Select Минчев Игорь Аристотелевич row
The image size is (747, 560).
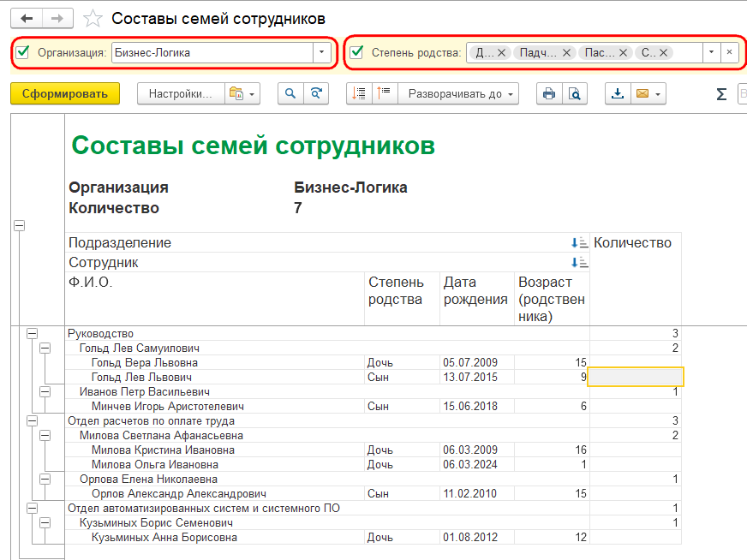tap(373, 406)
